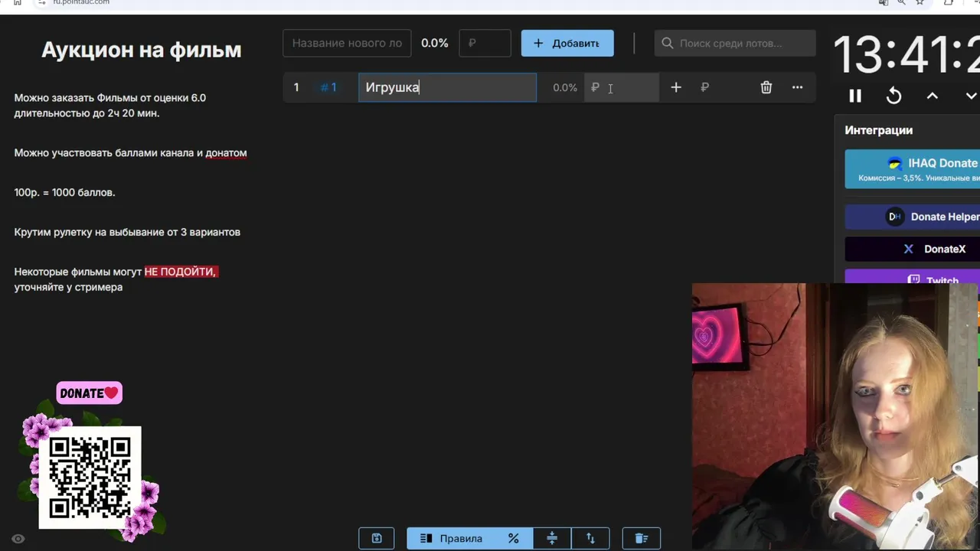This screenshot has width=980, height=551.
Task: Focus the new lot name input field
Action: coord(347,44)
